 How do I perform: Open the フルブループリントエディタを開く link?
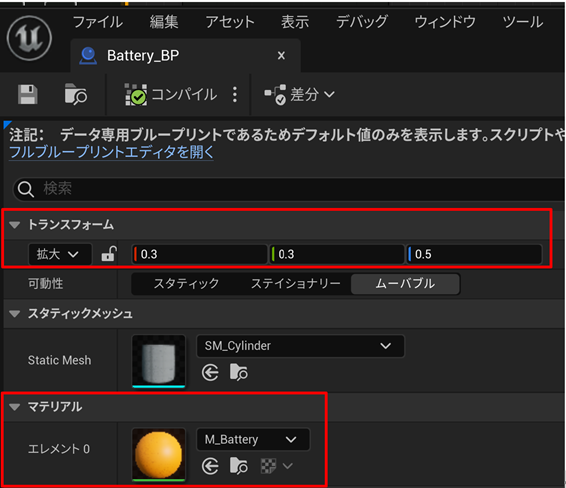tap(111, 152)
